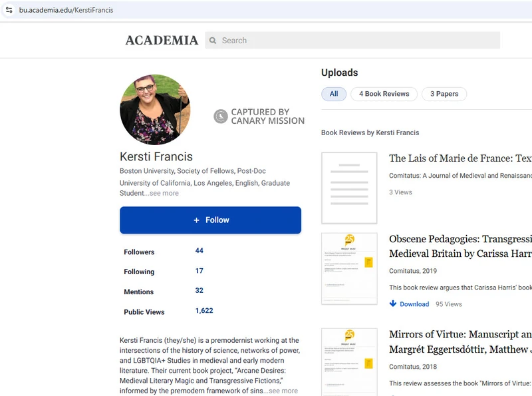Open Obscene Pedagogies review title
Viewport: 532px width, 396px height.
(460, 246)
